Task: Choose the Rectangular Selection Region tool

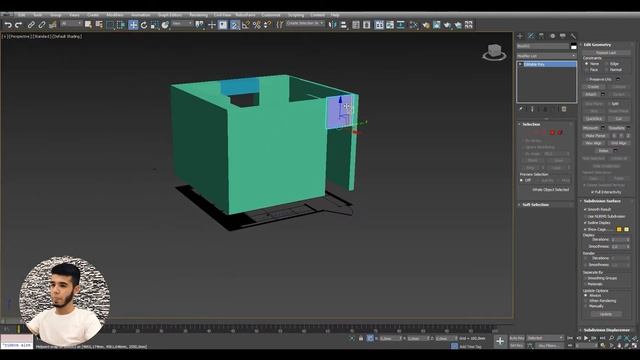Action: click(110, 25)
